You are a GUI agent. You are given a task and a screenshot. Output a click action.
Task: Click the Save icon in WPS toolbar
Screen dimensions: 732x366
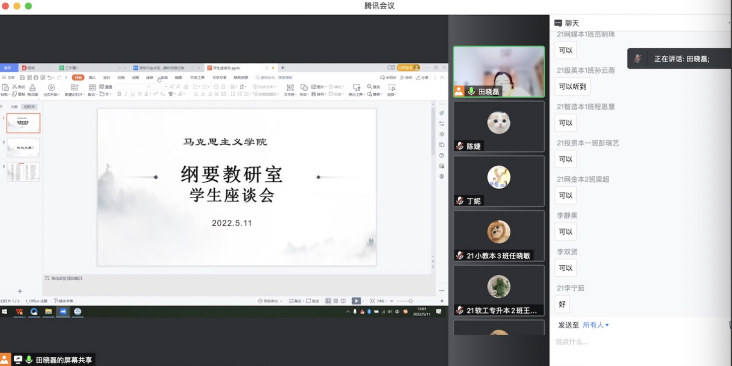tap(22, 77)
